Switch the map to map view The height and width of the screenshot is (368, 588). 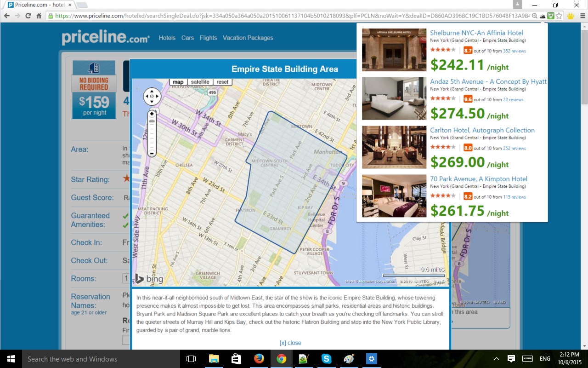point(178,82)
